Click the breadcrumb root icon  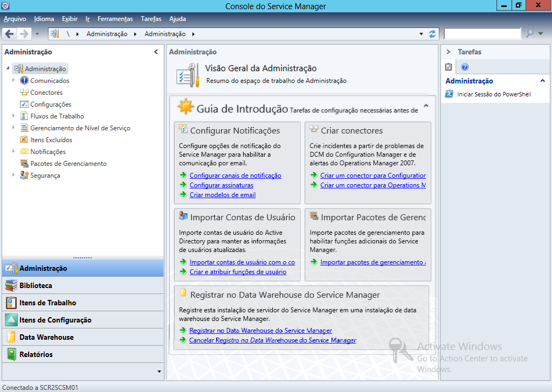click(54, 34)
